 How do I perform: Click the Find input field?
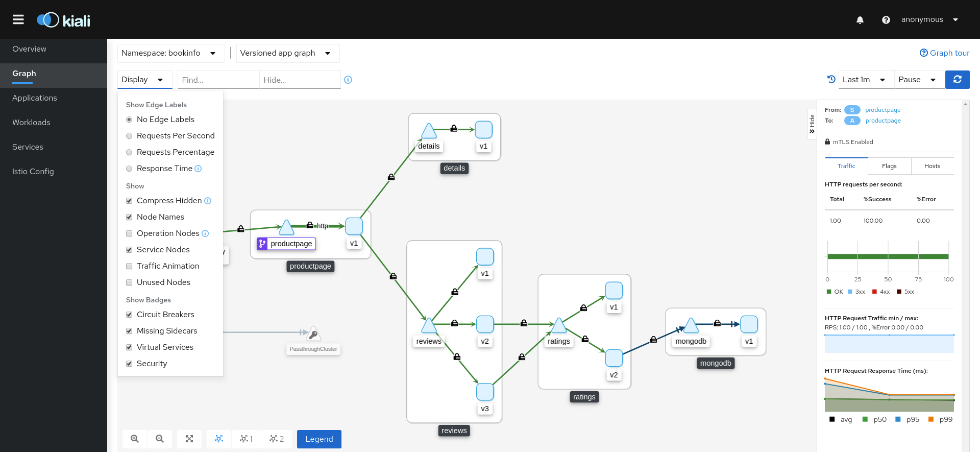[x=218, y=80]
